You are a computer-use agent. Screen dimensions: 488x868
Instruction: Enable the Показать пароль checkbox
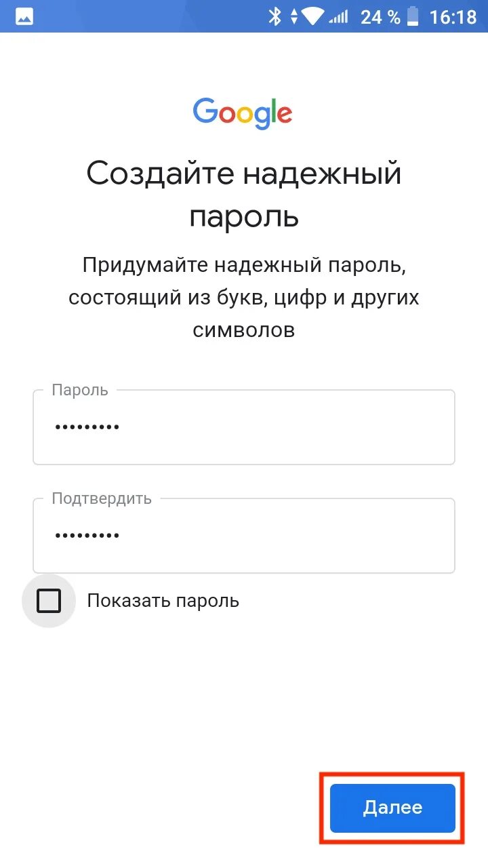click(x=48, y=601)
